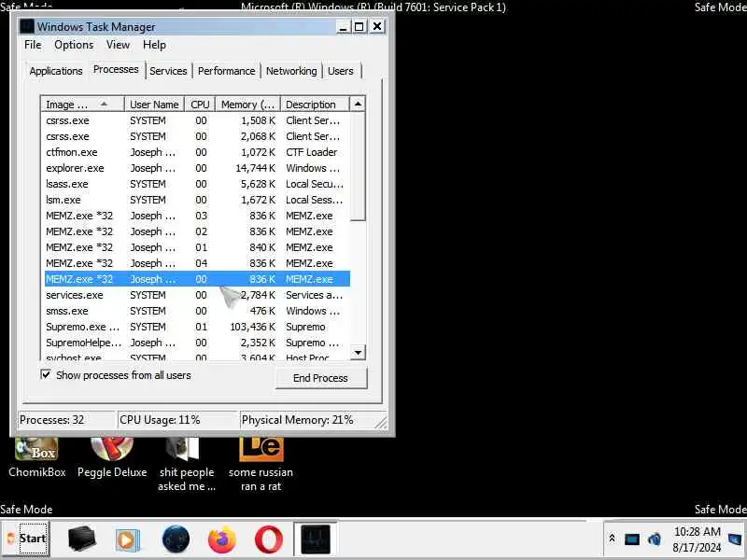Select the csrss.exe row with 2,068 K
Screen dimensions: 747x560
pos(197,136)
